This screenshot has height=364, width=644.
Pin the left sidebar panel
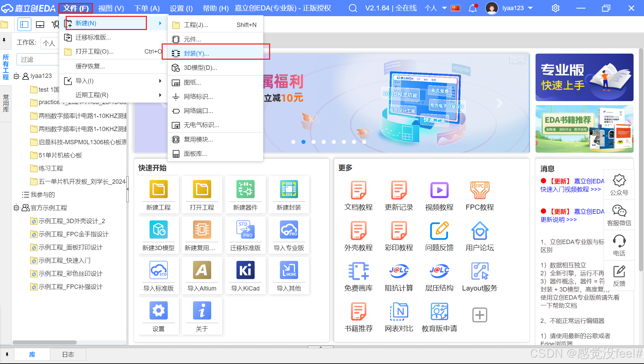click(4, 40)
